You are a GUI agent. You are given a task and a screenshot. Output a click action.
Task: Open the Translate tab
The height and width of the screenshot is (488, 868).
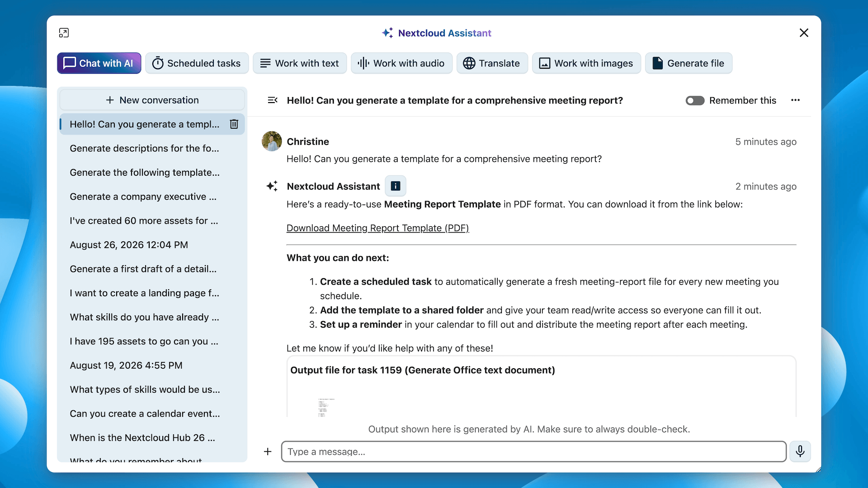coord(492,63)
